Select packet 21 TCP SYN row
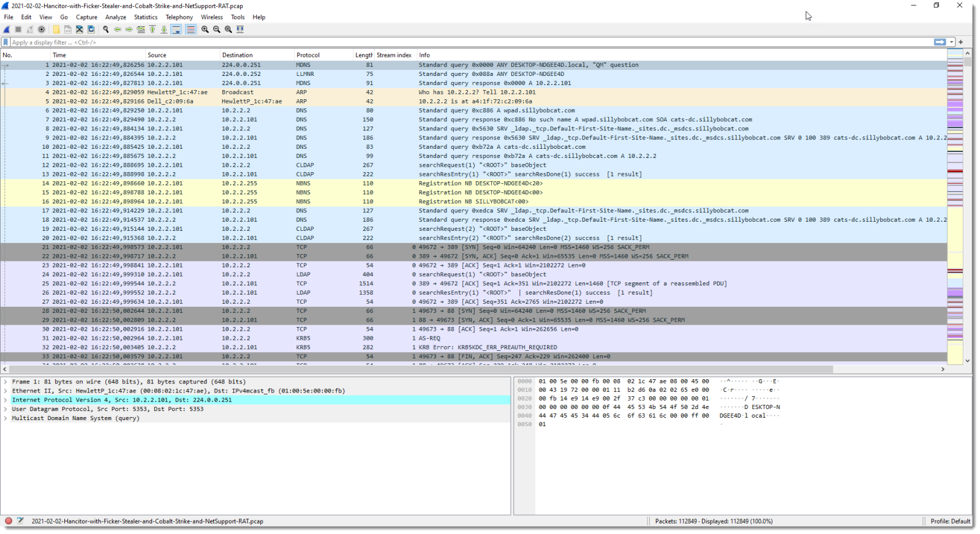 pos(473,247)
